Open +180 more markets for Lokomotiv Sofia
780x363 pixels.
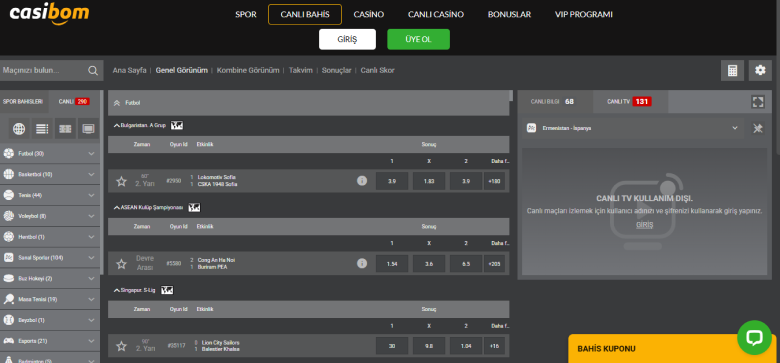coord(494,181)
